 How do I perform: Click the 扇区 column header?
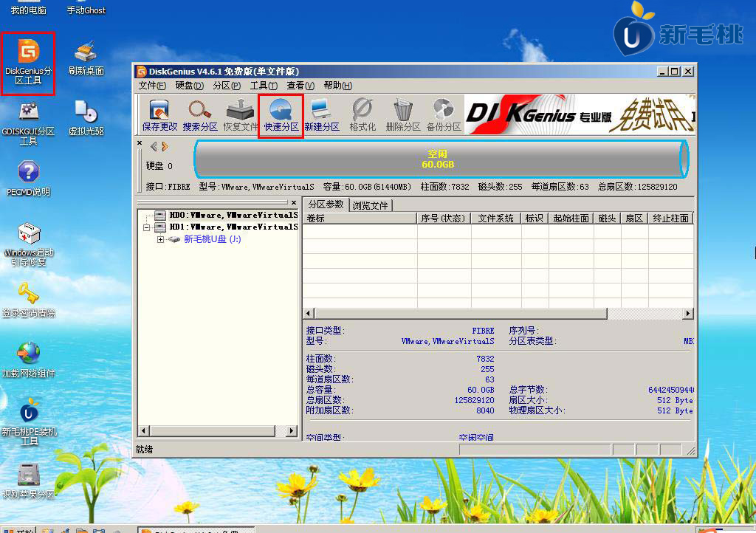pos(634,219)
